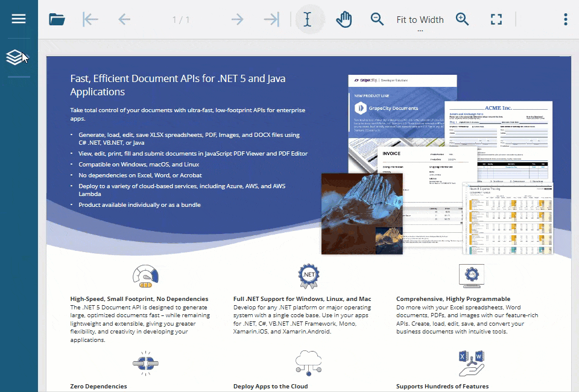This screenshot has width=579, height=392.
Task: Zoom out with the minus magnifier
Action: [377, 19]
